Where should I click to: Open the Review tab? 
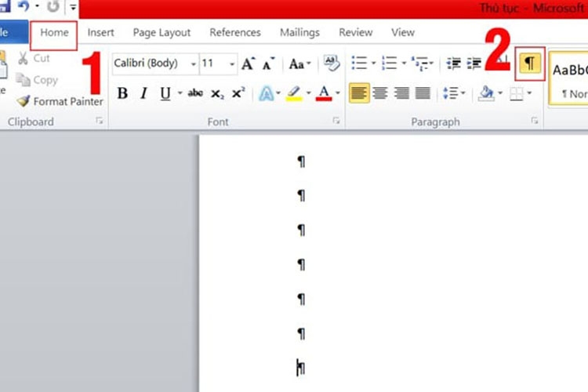(355, 33)
